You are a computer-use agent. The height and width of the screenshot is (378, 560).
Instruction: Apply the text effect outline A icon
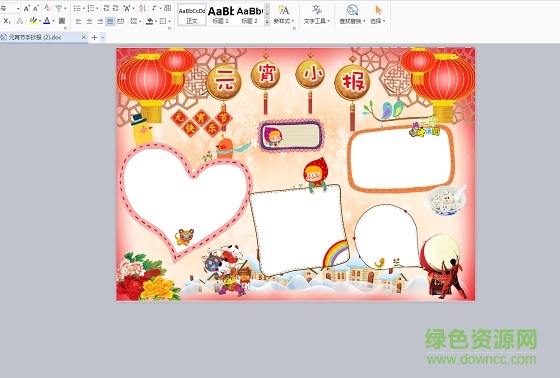click(x=20, y=21)
